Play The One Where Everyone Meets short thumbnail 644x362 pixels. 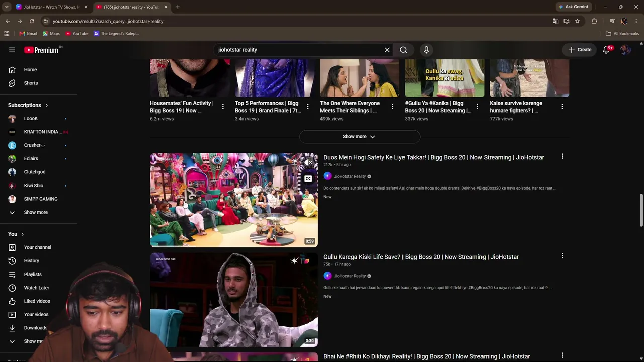[360, 78]
